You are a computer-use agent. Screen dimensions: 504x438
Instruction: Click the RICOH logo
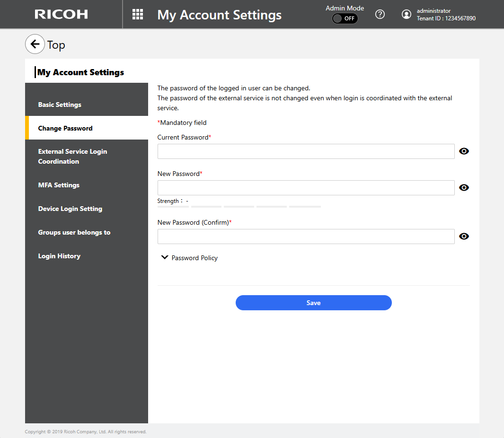[x=61, y=14]
